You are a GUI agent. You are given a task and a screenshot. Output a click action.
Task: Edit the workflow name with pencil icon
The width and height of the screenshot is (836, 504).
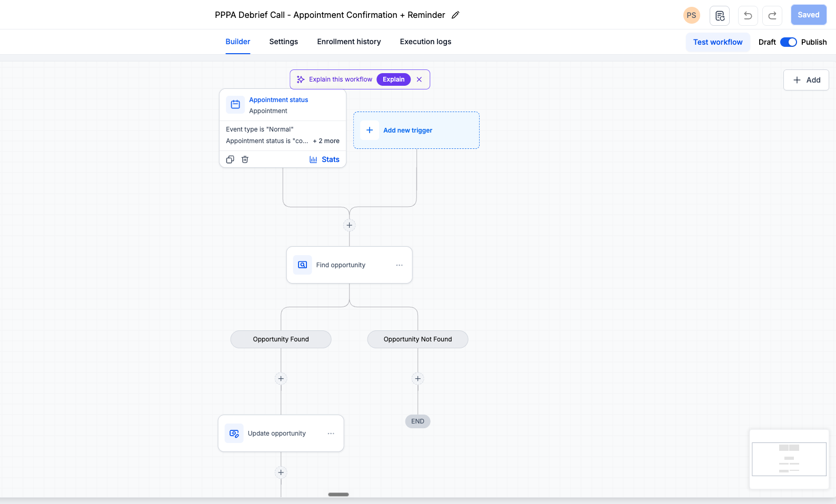point(456,15)
